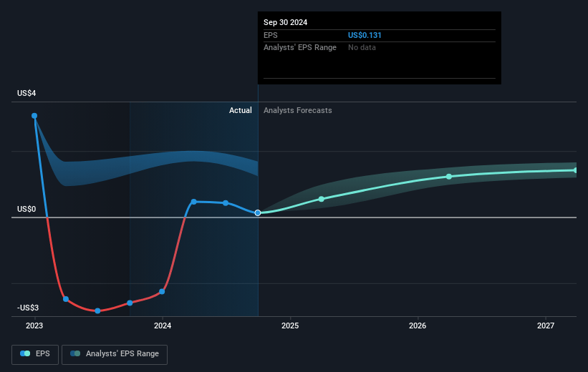Click the Actual label
The height and width of the screenshot is (372, 588).
pos(241,110)
